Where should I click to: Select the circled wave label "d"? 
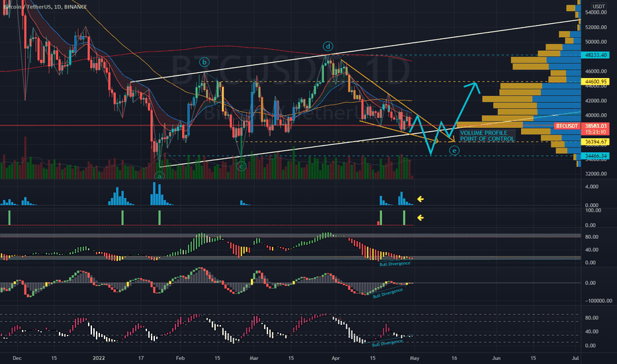tap(328, 46)
